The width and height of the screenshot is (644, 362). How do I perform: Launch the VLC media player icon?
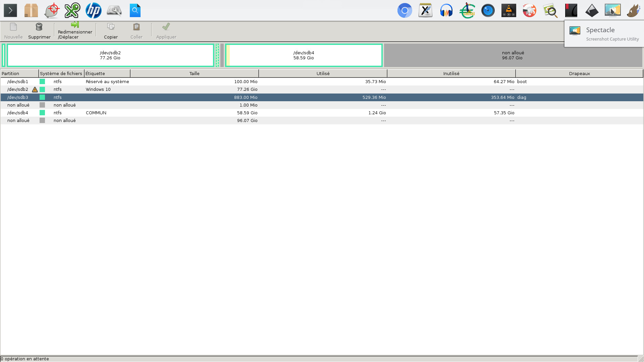tap(509, 10)
